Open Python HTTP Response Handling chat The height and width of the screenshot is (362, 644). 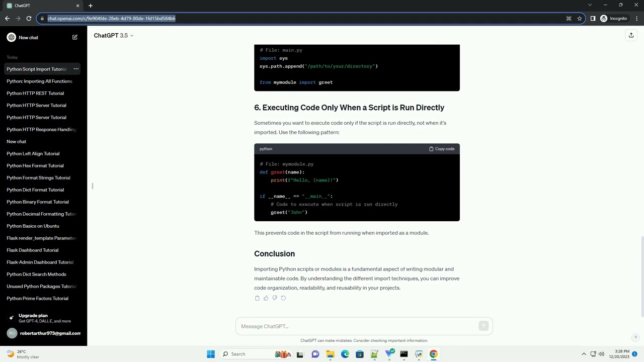41,129
